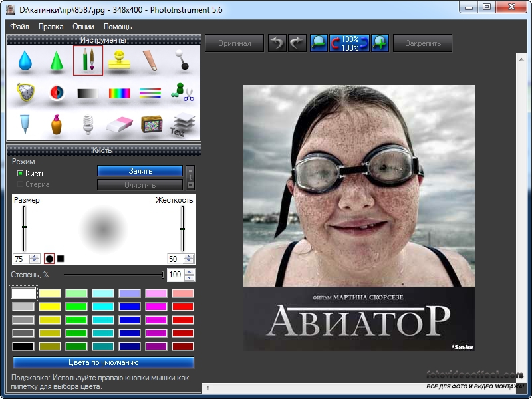The width and height of the screenshot is (532, 399).
Task: Select the green cone Sharpen tool
Action: pyautogui.click(x=57, y=61)
